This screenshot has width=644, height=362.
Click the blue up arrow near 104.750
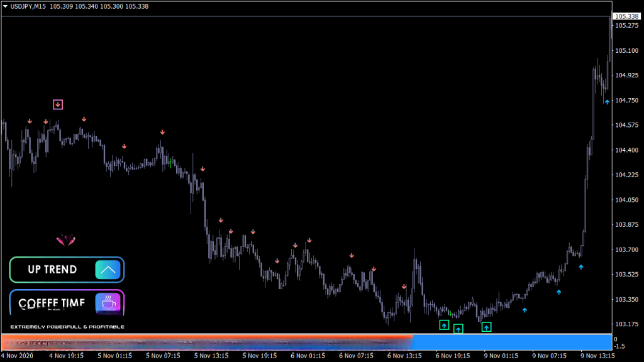(607, 101)
